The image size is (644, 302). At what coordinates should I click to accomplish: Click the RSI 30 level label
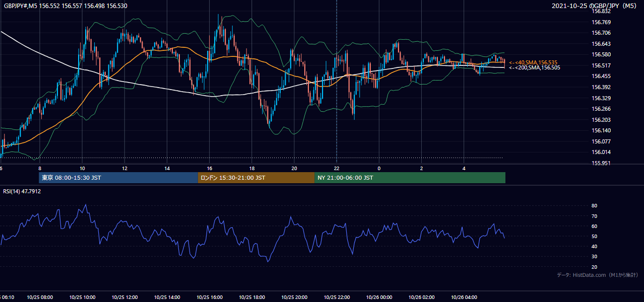(x=594, y=257)
